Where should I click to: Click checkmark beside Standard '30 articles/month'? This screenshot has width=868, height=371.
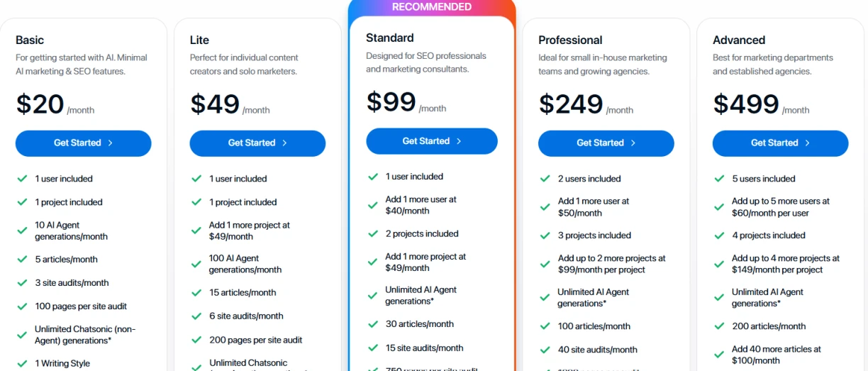click(373, 324)
